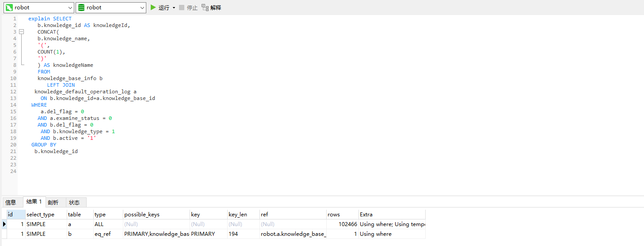
Task: Click the GROUP BY line in the editor
Action: click(44, 145)
